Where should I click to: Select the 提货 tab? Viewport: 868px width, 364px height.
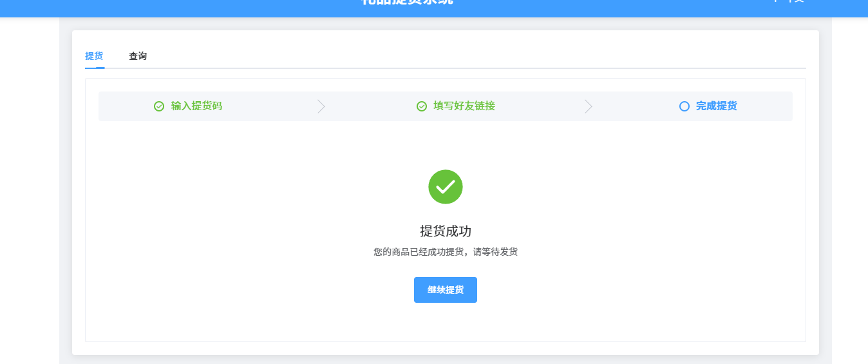coord(94,56)
